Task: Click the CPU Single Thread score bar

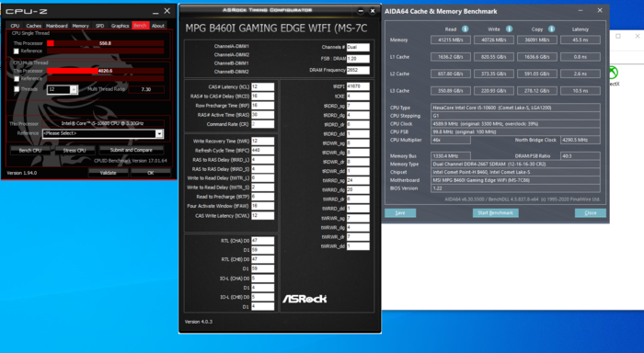Action: pos(106,43)
